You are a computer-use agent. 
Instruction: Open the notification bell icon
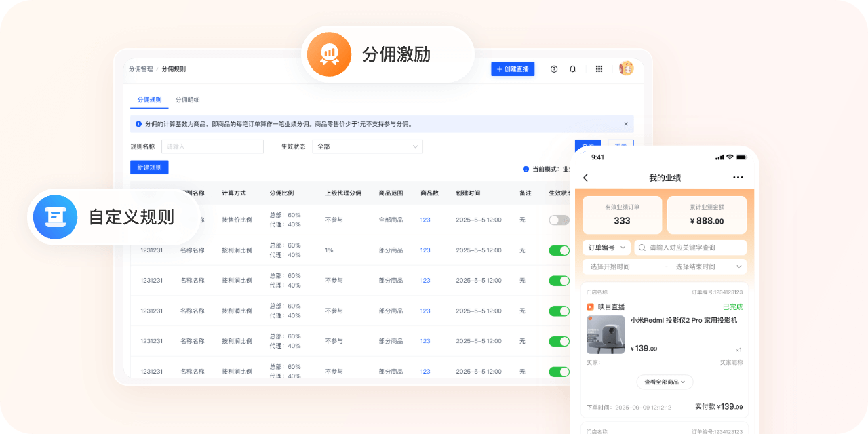(x=573, y=69)
